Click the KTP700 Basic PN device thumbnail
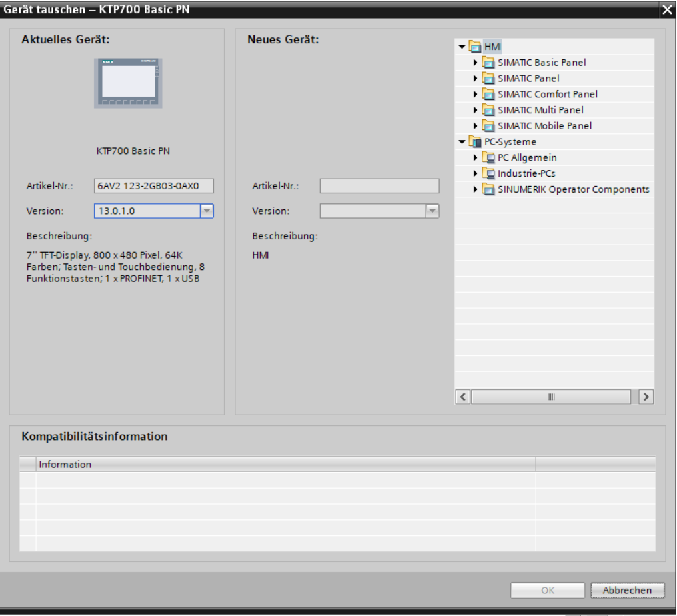 click(x=128, y=83)
